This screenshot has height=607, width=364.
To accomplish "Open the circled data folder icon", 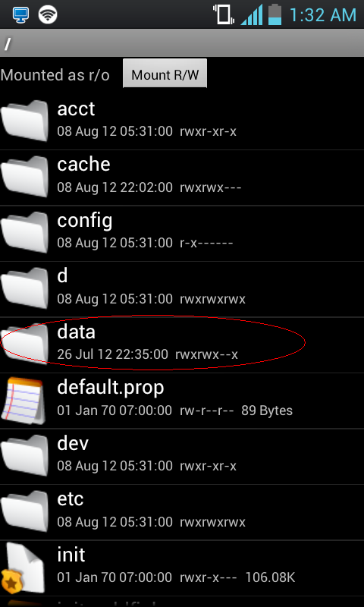I will tap(24, 344).
